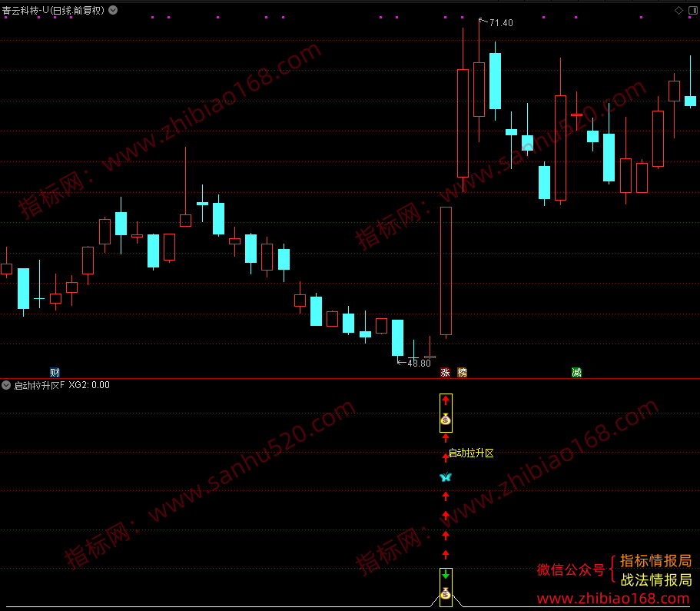Click the diamond icon at top right
700x611 pixels.
pyautogui.click(x=678, y=10)
